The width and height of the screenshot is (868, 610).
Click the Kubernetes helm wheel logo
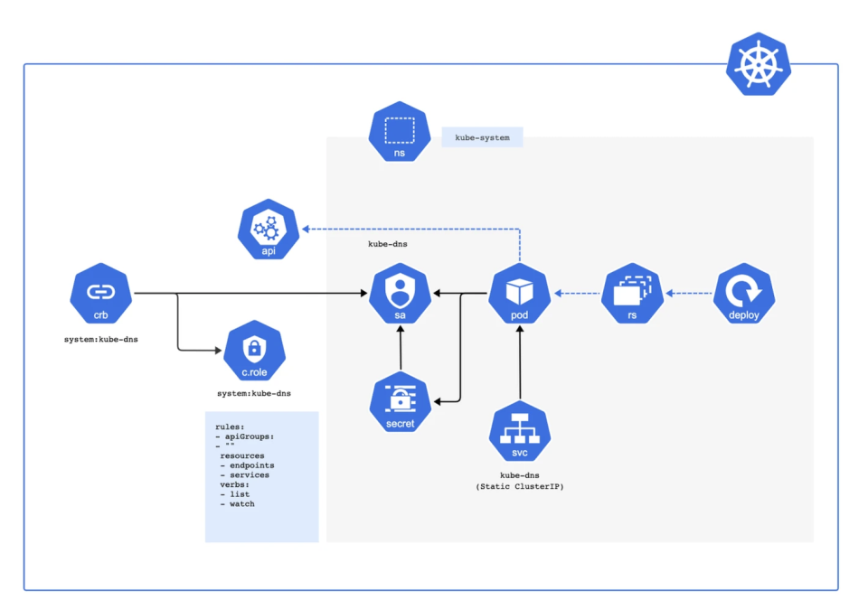coord(759,66)
